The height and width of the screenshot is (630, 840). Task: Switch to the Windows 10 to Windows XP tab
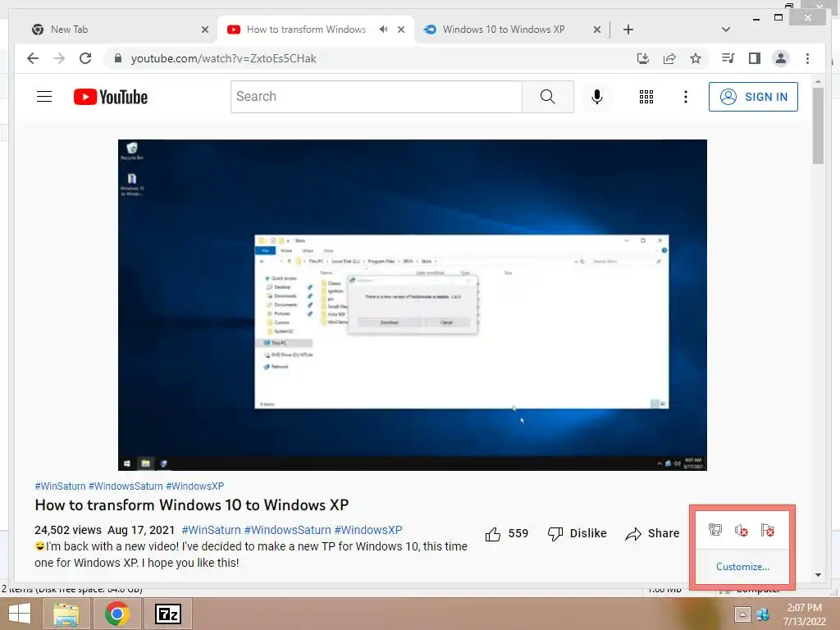pyautogui.click(x=513, y=30)
